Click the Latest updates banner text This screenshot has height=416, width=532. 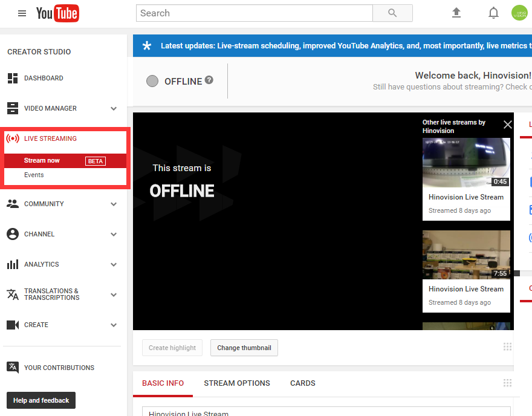[x=346, y=45]
